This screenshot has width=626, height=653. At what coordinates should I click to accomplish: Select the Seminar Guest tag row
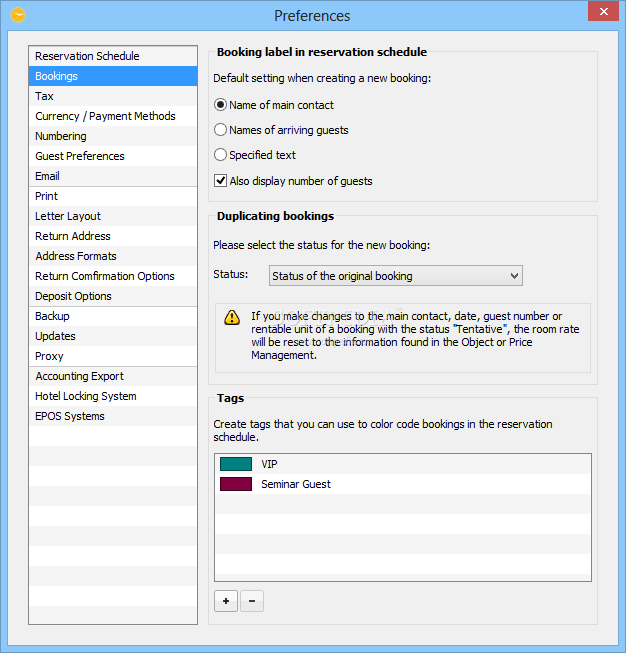point(403,484)
